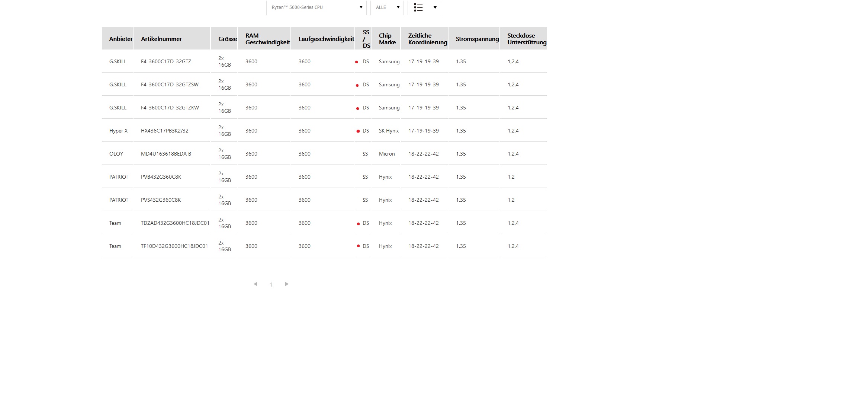Click 2x 16GB size in F4-3600C17D-32GTZ row
Viewport: 868px width, 399px height.
tap(225, 61)
